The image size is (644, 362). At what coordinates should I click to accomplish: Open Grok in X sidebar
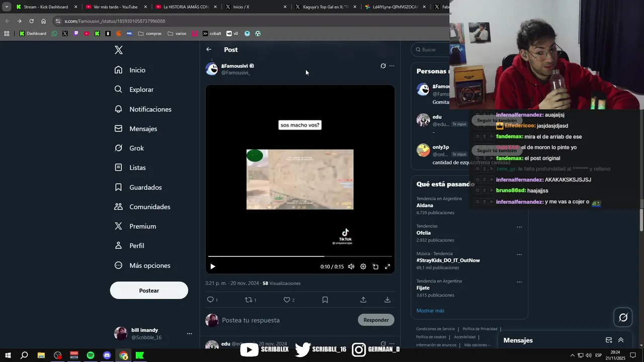[129, 148]
